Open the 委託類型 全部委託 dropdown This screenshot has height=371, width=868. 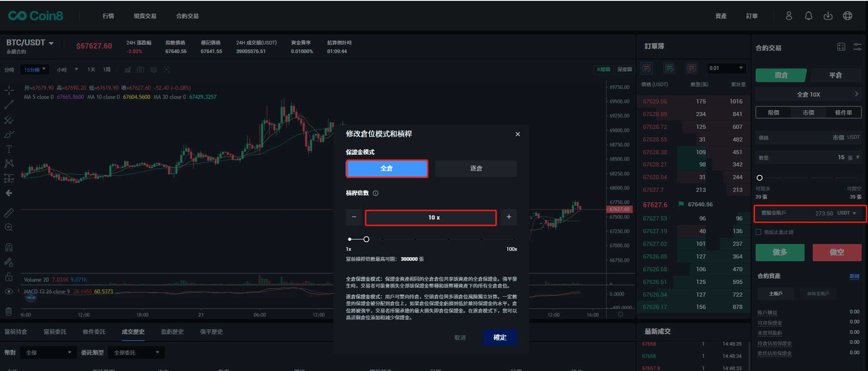point(136,352)
